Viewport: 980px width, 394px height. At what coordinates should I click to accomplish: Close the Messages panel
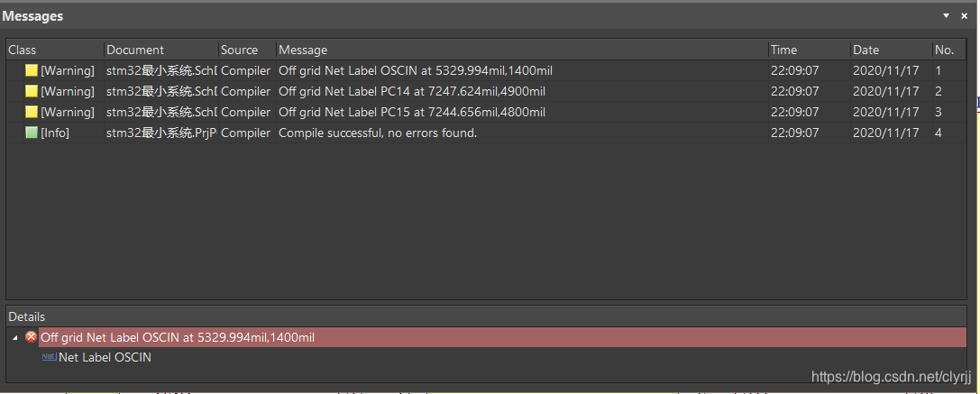964,16
